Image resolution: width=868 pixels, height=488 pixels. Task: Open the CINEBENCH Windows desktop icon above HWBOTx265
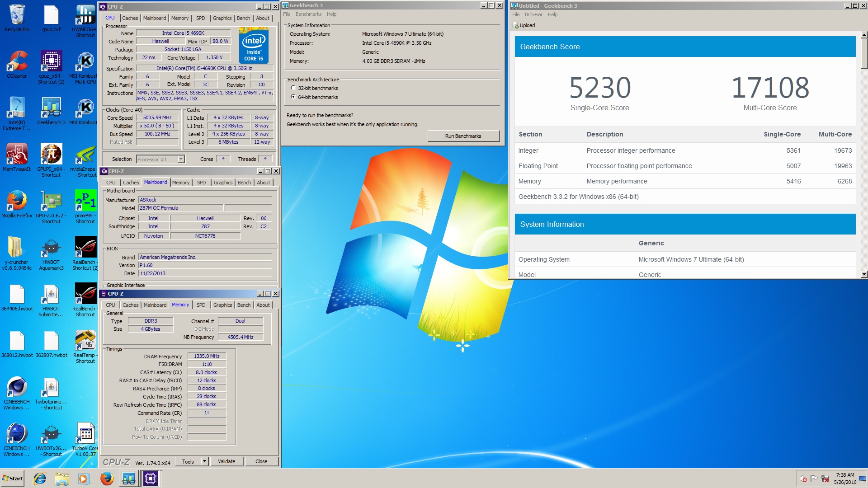(17, 393)
